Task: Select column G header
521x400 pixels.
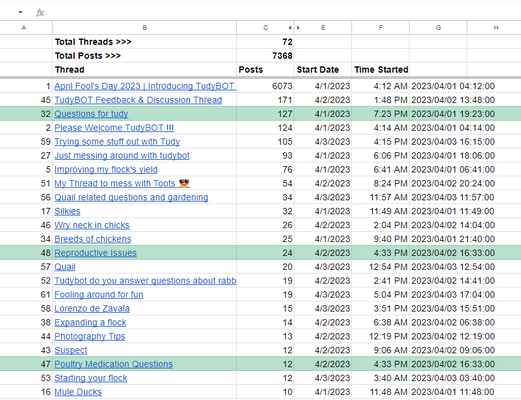Action: (438, 28)
